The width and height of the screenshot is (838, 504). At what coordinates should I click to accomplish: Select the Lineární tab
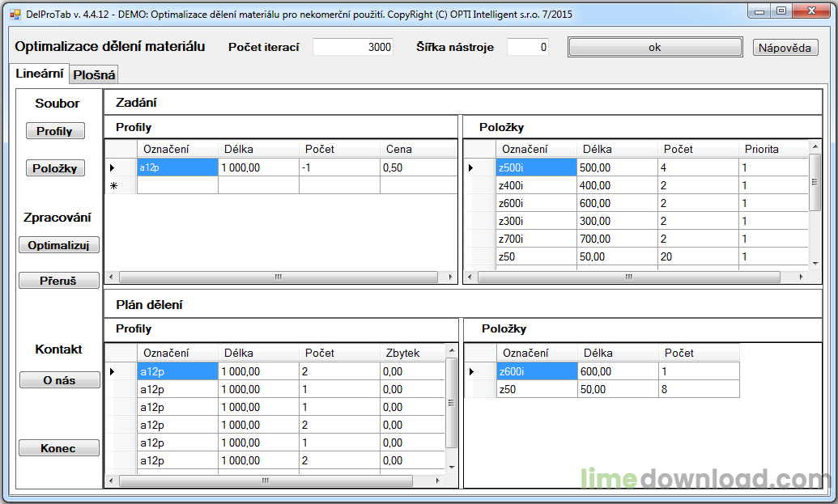pyautogui.click(x=39, y=74)
